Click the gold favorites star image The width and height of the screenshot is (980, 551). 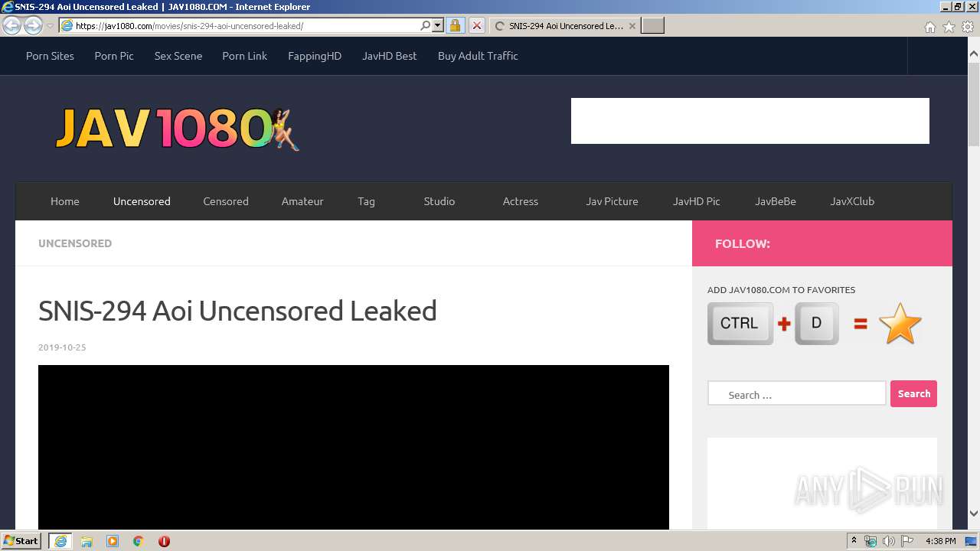pos(900,324)
